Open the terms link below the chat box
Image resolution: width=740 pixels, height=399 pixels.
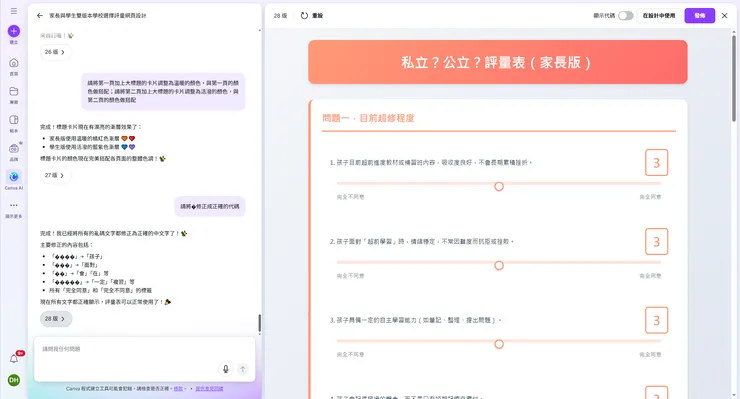[x=178, y=389]
